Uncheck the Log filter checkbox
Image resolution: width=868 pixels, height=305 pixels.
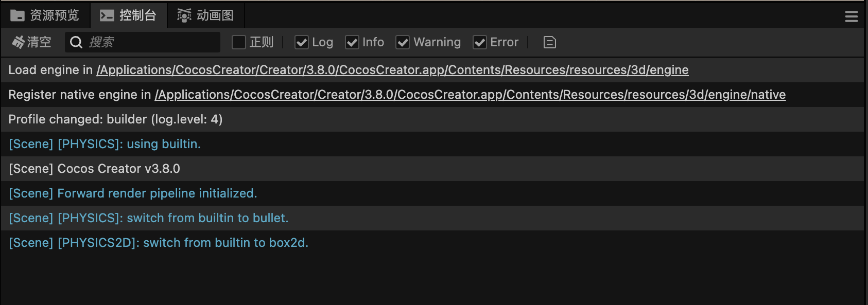pos(302,42)
